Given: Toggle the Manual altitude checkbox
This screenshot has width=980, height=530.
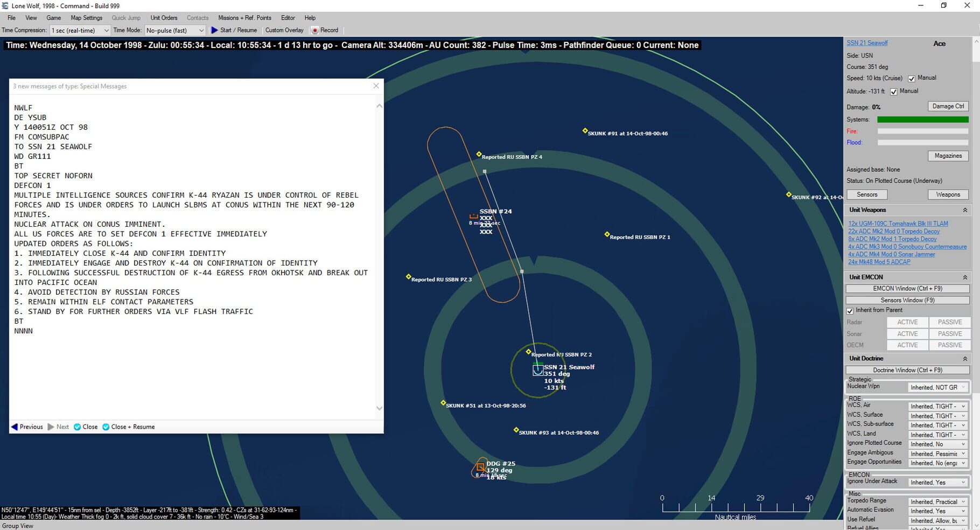Looking at the screenshot, I should pos(894,92).
